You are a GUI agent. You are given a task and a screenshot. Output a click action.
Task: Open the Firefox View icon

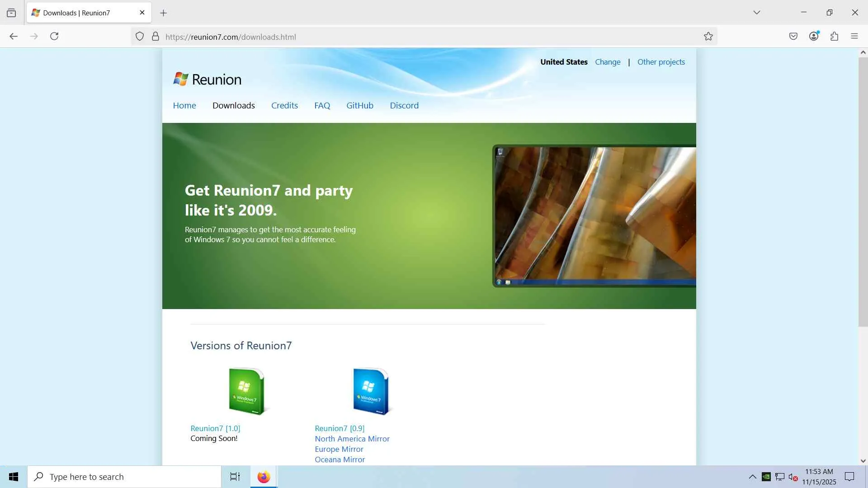pyautogui.click(x=11, y=13)
